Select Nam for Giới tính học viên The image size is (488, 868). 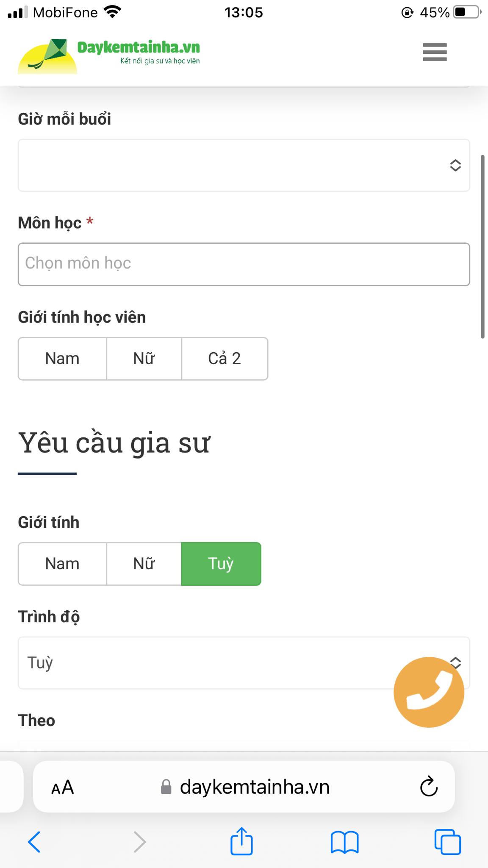coord(62,359)
